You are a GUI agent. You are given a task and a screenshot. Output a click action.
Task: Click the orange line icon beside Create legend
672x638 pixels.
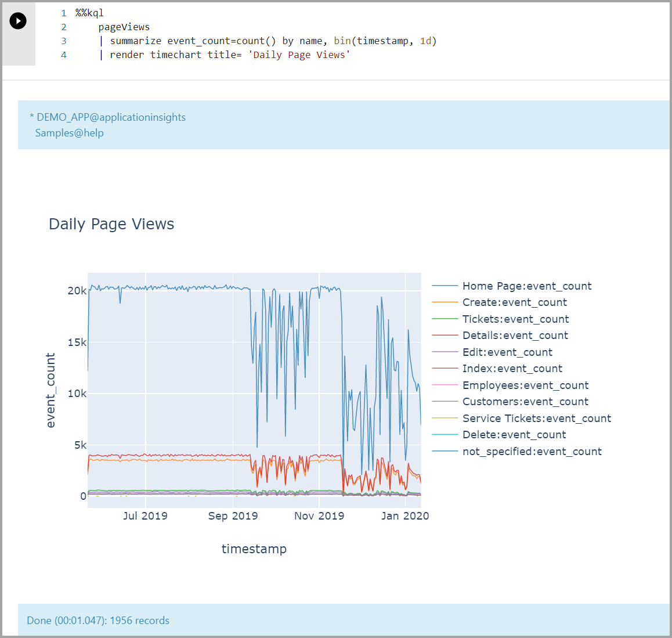pos(444,302)
